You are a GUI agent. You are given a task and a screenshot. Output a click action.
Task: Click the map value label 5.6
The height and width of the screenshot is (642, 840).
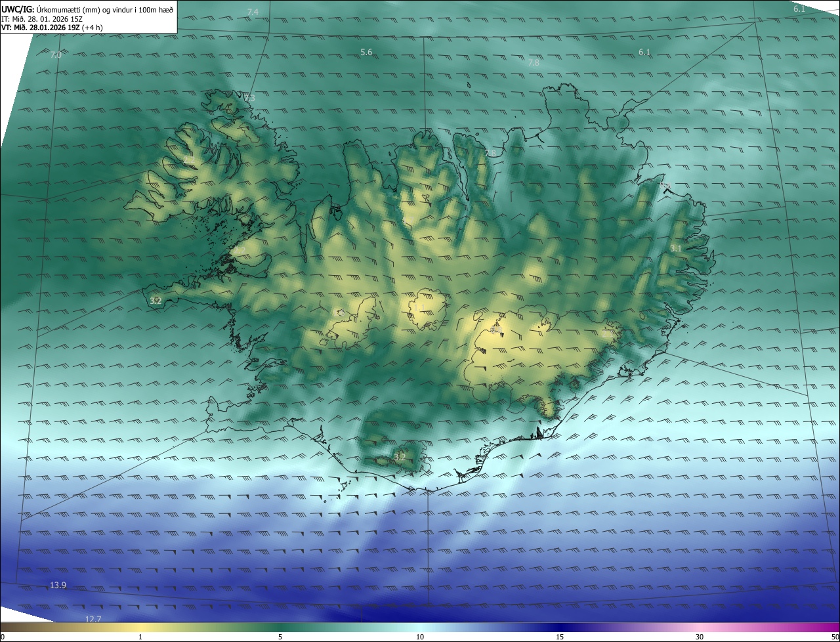pyautogui.click(x=366, y=52)
